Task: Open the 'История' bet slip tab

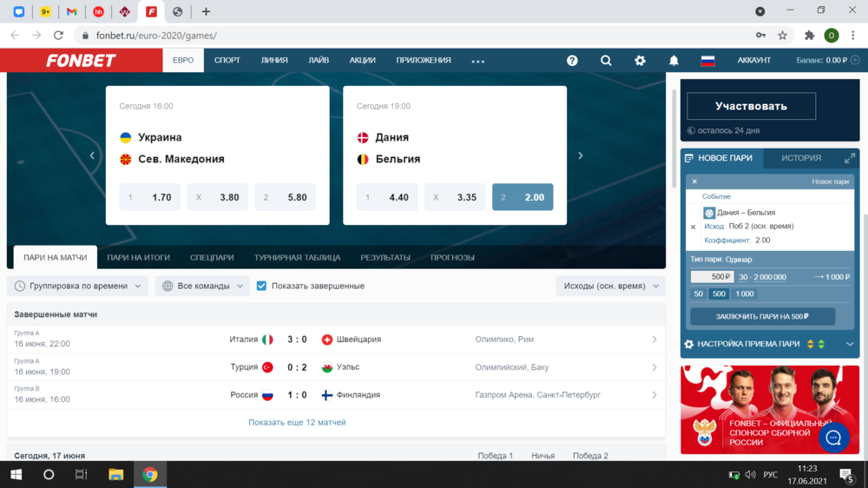Action: [800, 158]
